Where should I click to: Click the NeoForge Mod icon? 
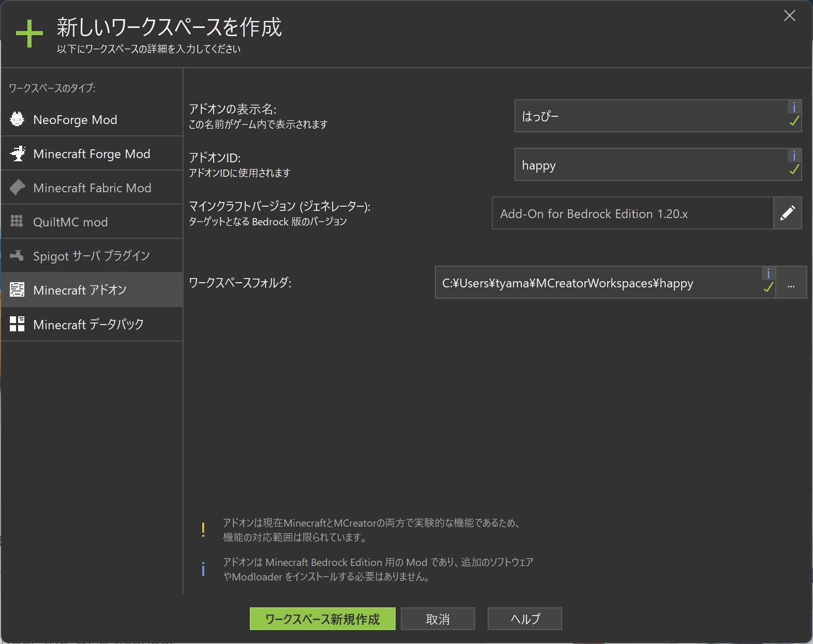tap(17, 119)
